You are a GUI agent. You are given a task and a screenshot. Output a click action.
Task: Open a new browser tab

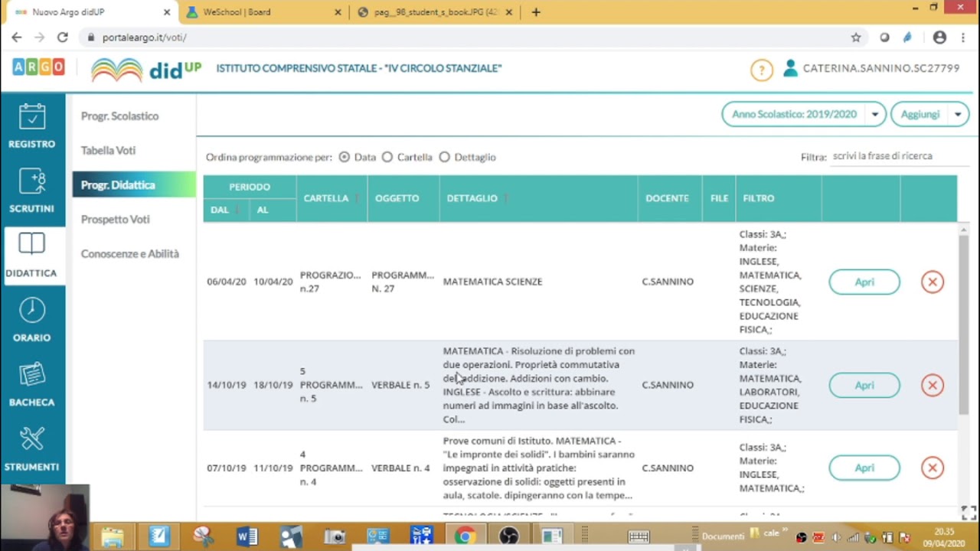536,12
